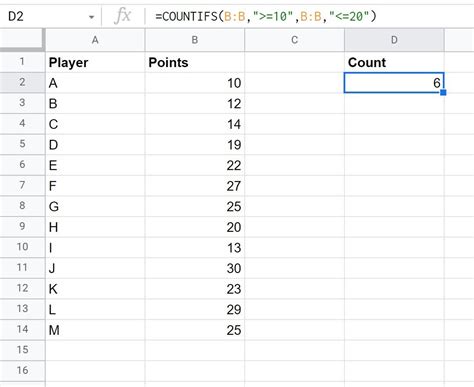This screenshot has height=387, width=474.
Task: Select column A header
Action: pos(95,40)
